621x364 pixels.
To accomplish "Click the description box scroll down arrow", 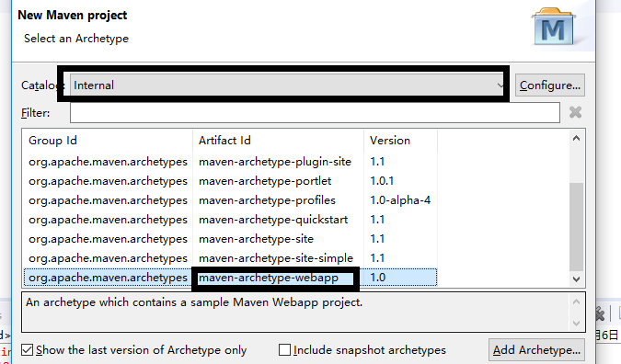I will tap(576, 324).
